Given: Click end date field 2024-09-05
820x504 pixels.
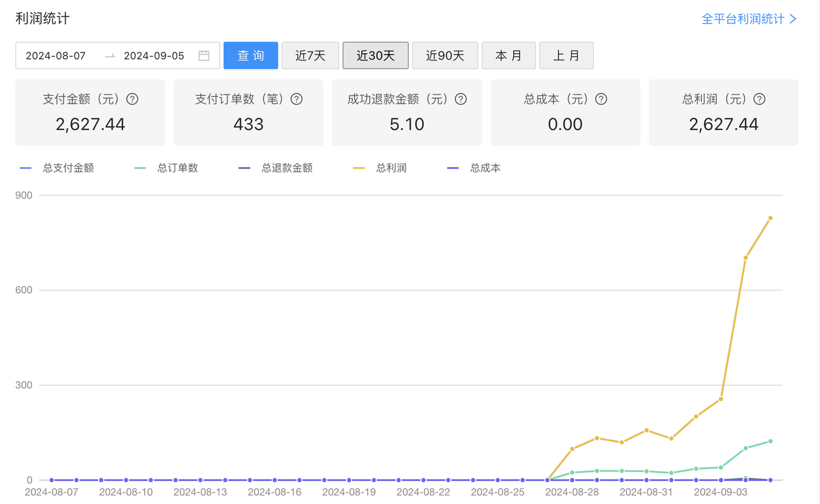Looking at the screenshot, I should pos(154,56).
